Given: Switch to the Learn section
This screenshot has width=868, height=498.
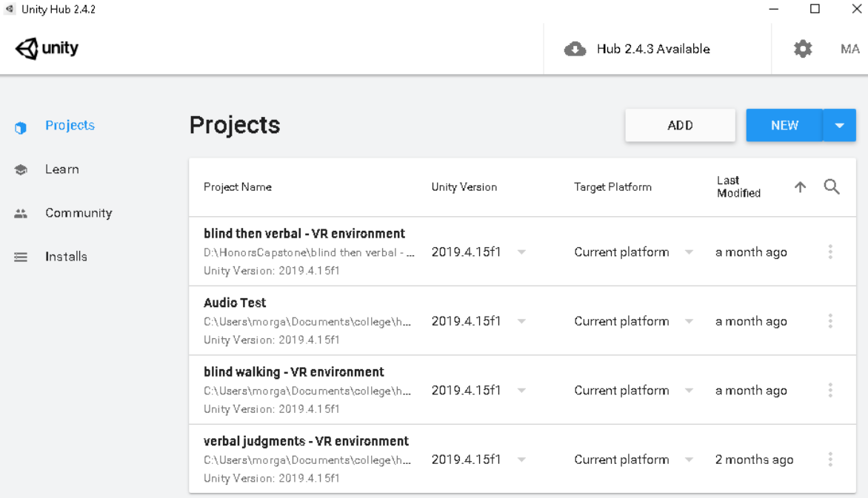Looking at the screenshot, I should pyautogui.click(x=62, y=169).
